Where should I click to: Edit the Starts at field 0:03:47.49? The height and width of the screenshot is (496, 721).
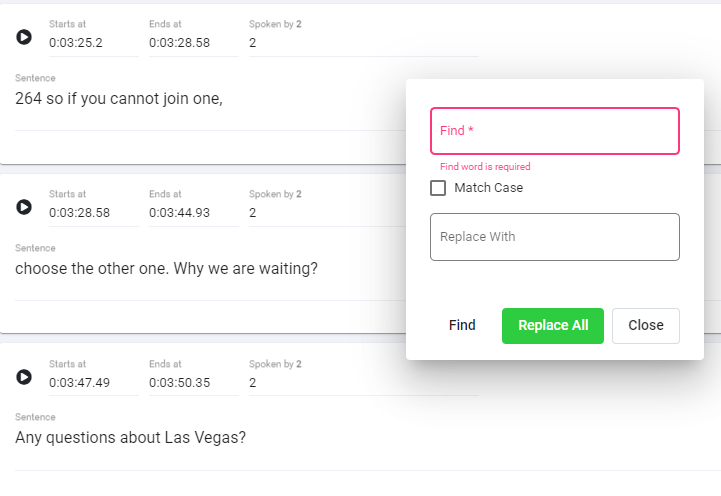[94, 383]
